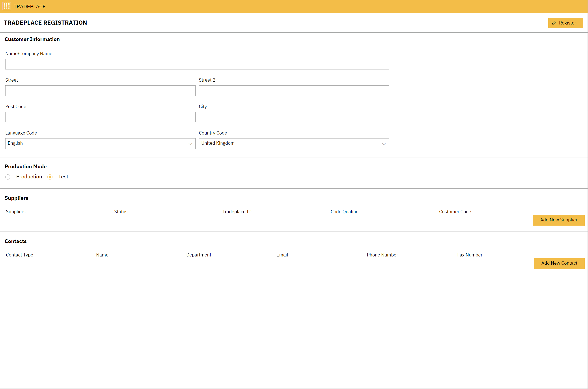
Task: Click the Phone Number column header
Action: click(382, 255)
